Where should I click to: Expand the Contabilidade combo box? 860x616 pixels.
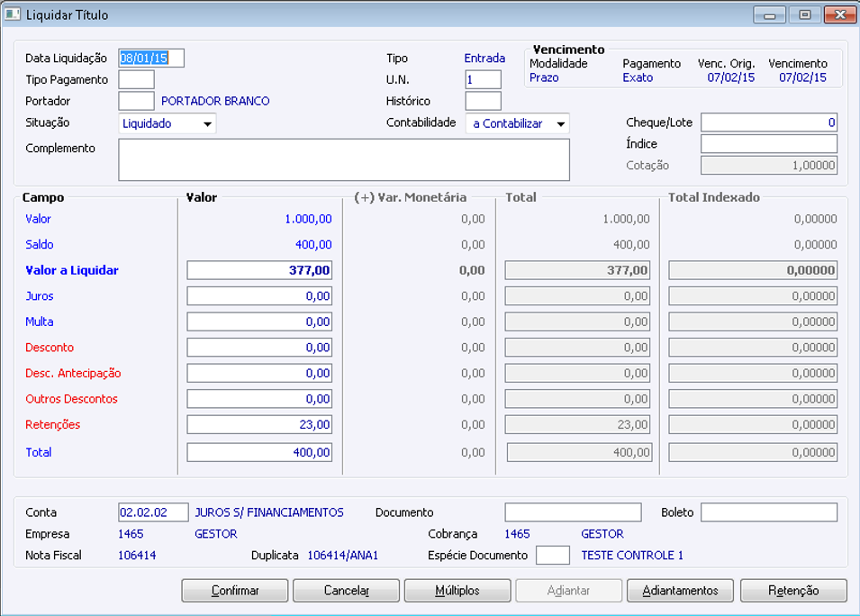click(561, 123)
